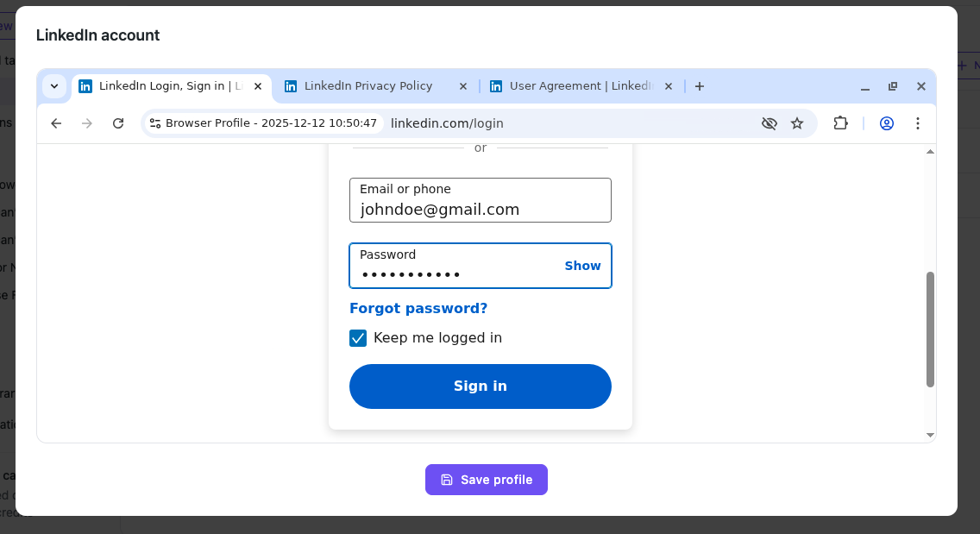Open the Forgot password link

(x=418, y=308)
